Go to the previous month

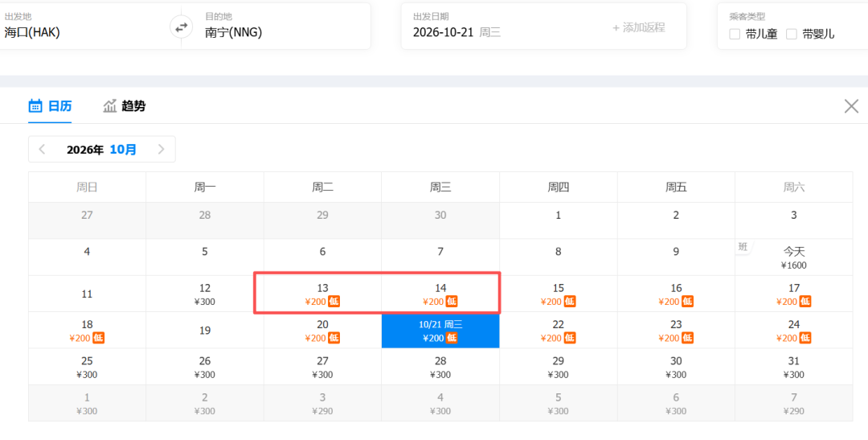(42, 149)
